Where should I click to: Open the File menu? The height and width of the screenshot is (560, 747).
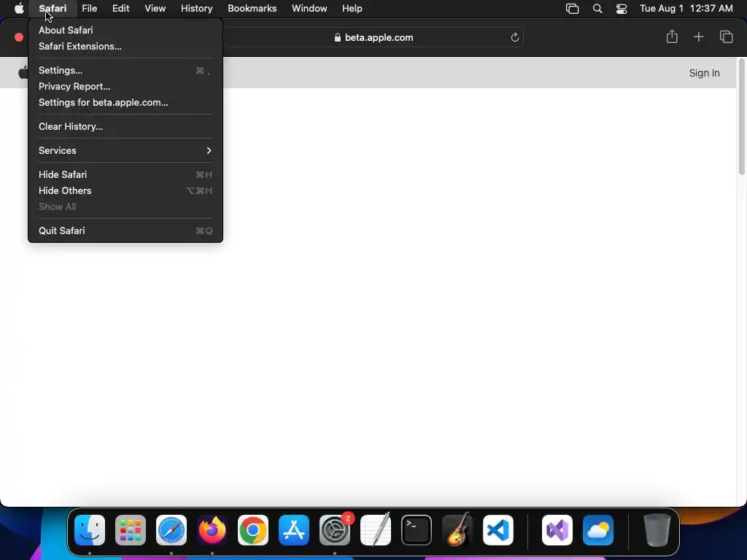click(89, 9)
